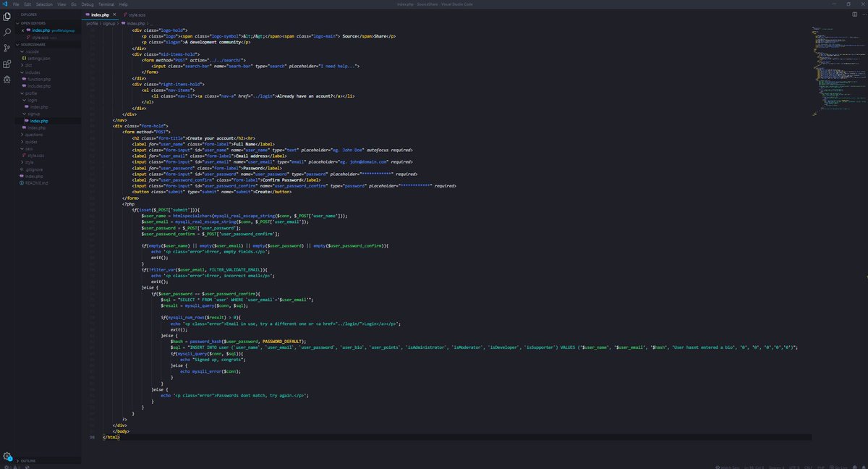Click Go Live in status bar
This screenshot has height=469, width=868.
838,467
